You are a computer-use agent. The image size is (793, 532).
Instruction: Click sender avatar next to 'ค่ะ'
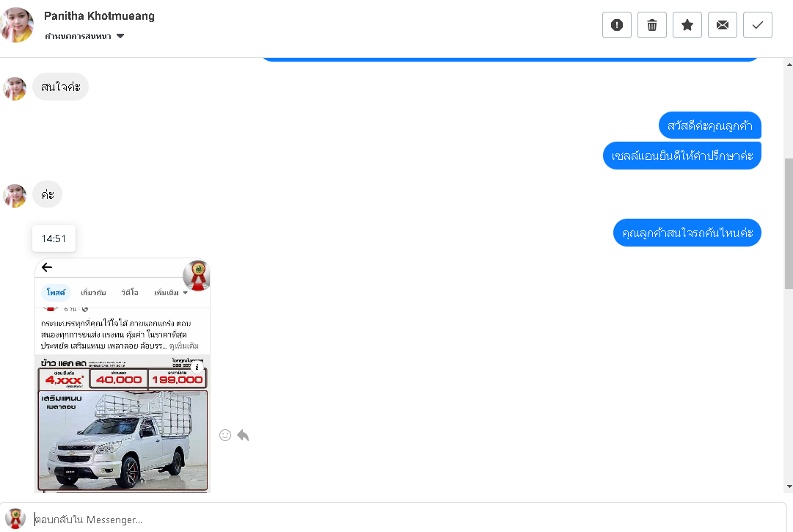tap(15, 196)
